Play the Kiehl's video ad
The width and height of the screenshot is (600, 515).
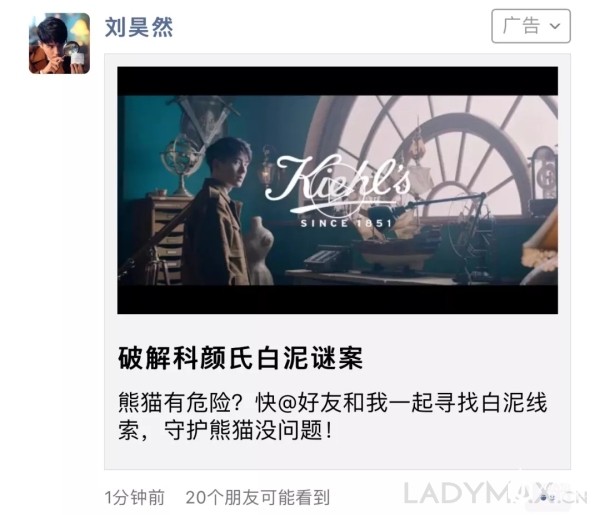pos(338,190)
